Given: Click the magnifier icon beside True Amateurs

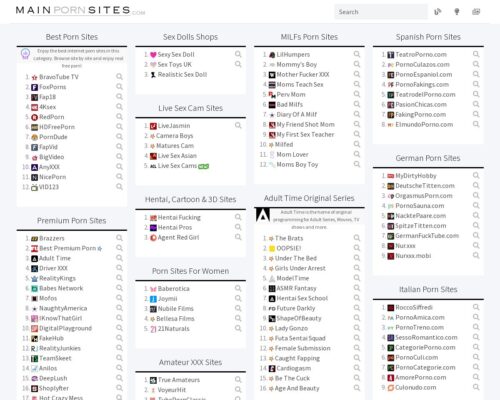Looking at the screenshot, I should point(238,380).
